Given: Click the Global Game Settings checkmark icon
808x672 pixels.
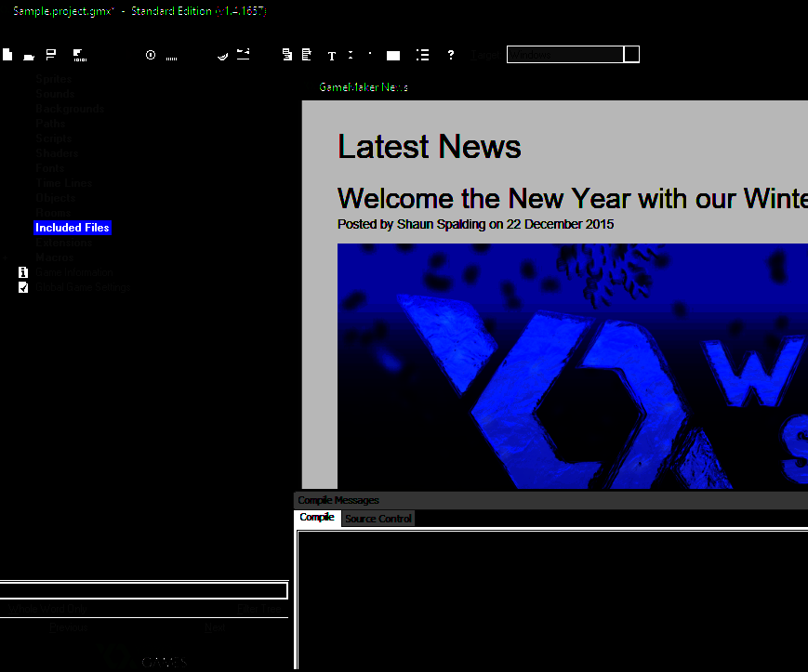Looking at the screenshot, I should pyautogui.click(x=23, y=287).
